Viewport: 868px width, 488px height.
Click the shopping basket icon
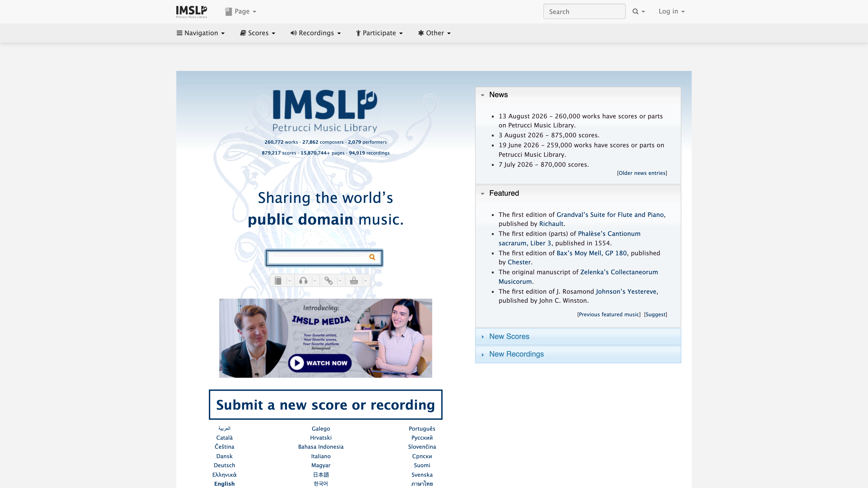coord(354,281)
